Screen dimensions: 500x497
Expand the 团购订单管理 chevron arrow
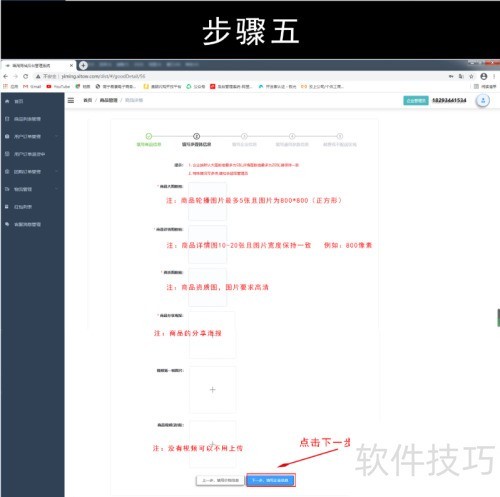(x=56, y=171)
